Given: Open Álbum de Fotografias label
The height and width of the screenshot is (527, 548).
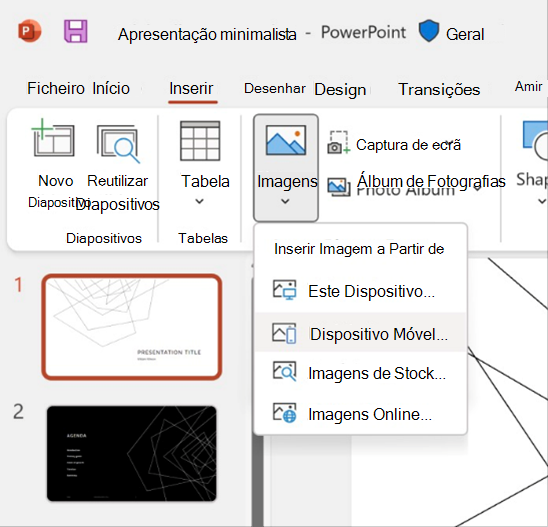Looking at the screenshot, I should click(431, 181).
